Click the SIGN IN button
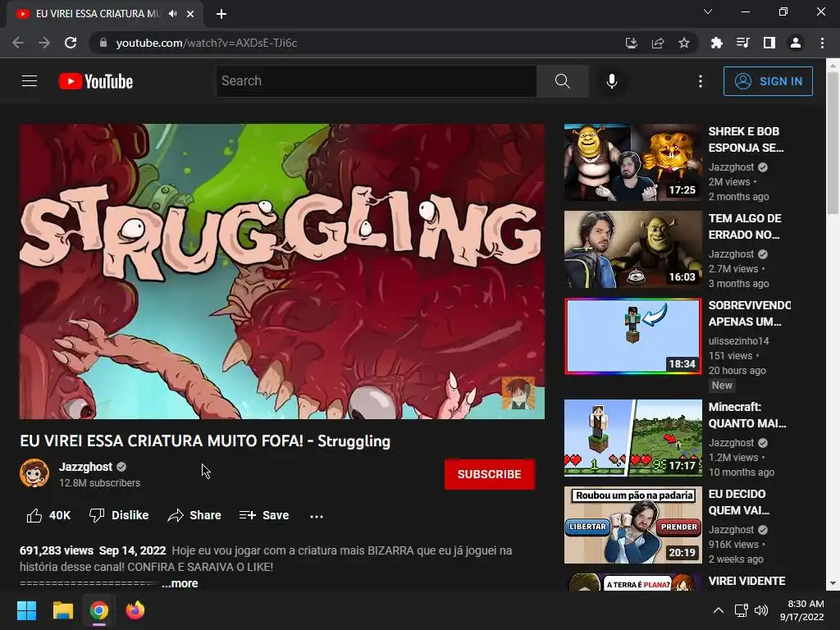 768,81
